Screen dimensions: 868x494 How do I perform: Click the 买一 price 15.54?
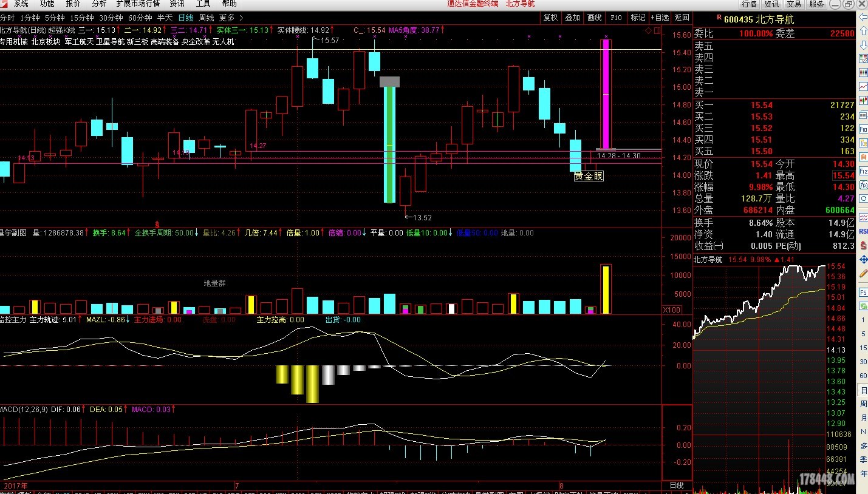[762, 106]
